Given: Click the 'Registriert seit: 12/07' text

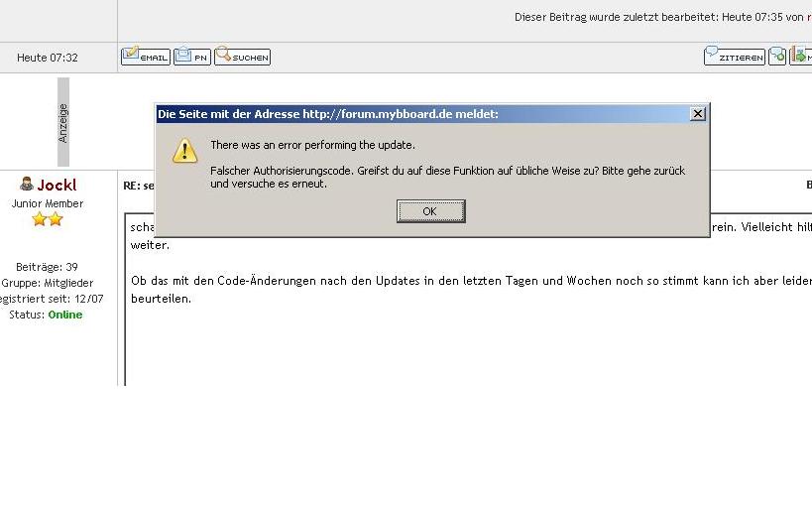Looking at the screenshot, I should click(x=51, y=299).
